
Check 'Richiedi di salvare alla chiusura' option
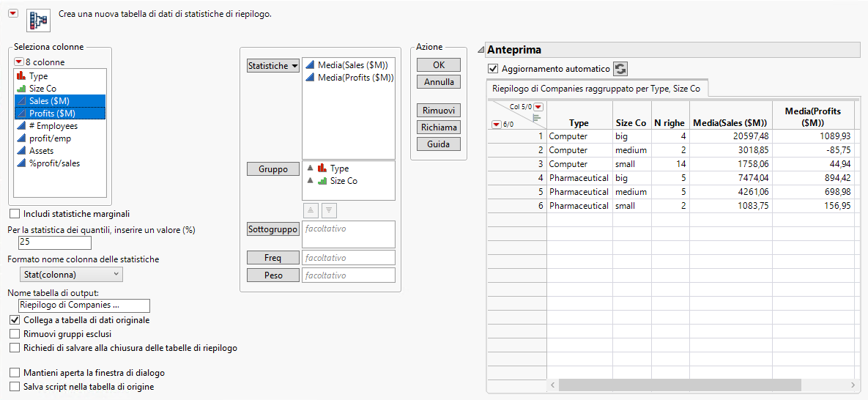point(15,348)
